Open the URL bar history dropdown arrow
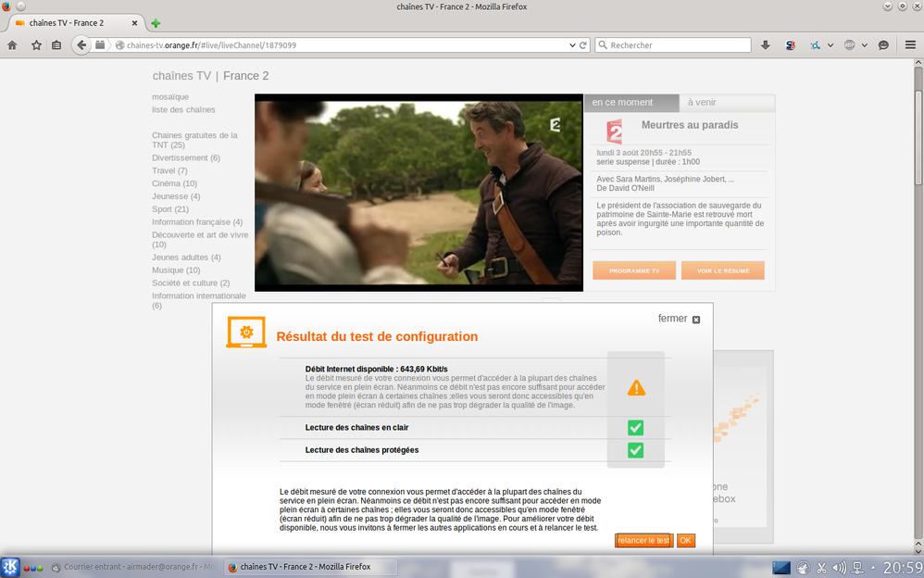Image resolution: width=924 pixels, height=578 pixels. pos(572,44)
